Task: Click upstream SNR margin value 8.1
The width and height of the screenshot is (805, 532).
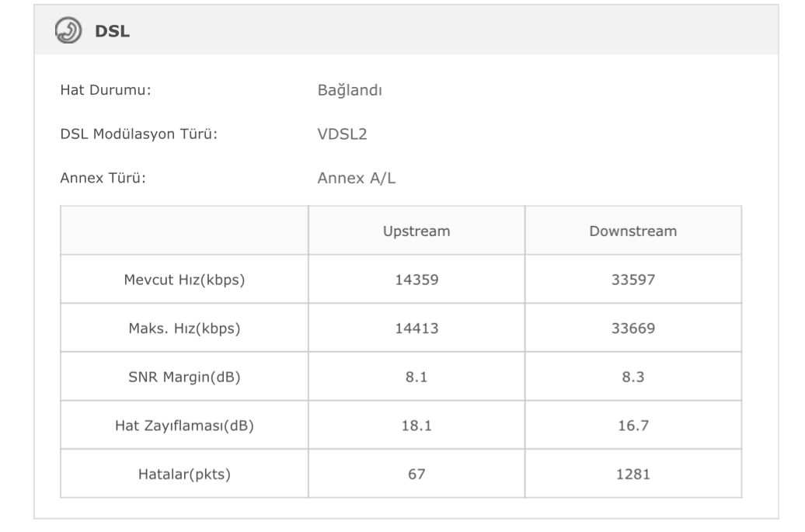Action: (x=416, y=377)
